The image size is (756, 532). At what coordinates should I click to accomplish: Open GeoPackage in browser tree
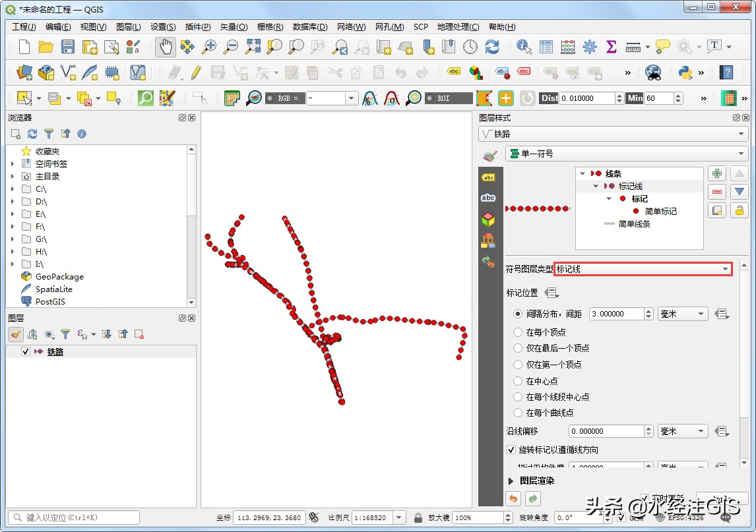(x=59, y=277)
